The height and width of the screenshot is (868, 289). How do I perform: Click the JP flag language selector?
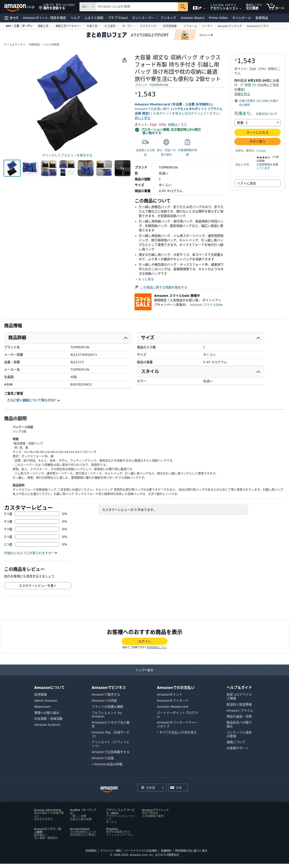(x=199, y=8)
